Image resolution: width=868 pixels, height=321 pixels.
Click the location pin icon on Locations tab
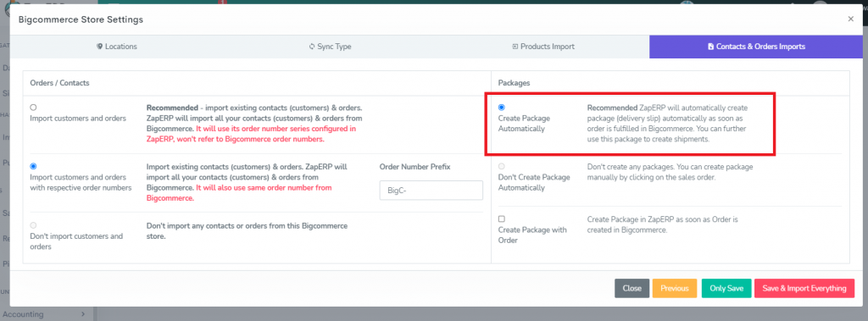click(100, 47)
